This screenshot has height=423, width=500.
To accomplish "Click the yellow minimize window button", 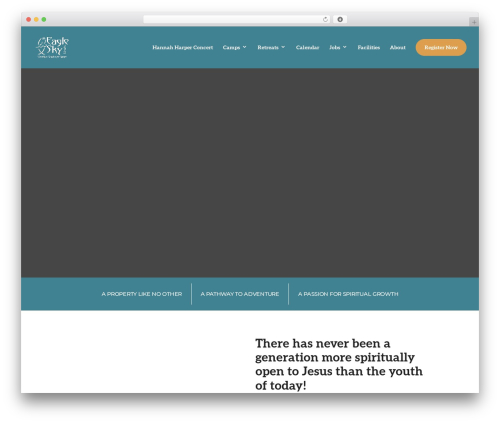I will click(x=36, y=19).
